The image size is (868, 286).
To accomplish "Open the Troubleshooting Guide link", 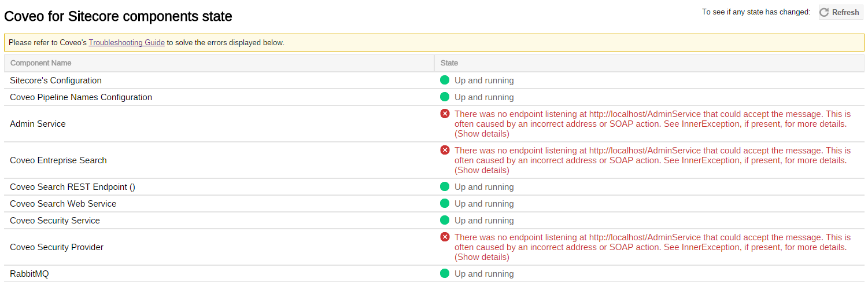I will (127, 43).
